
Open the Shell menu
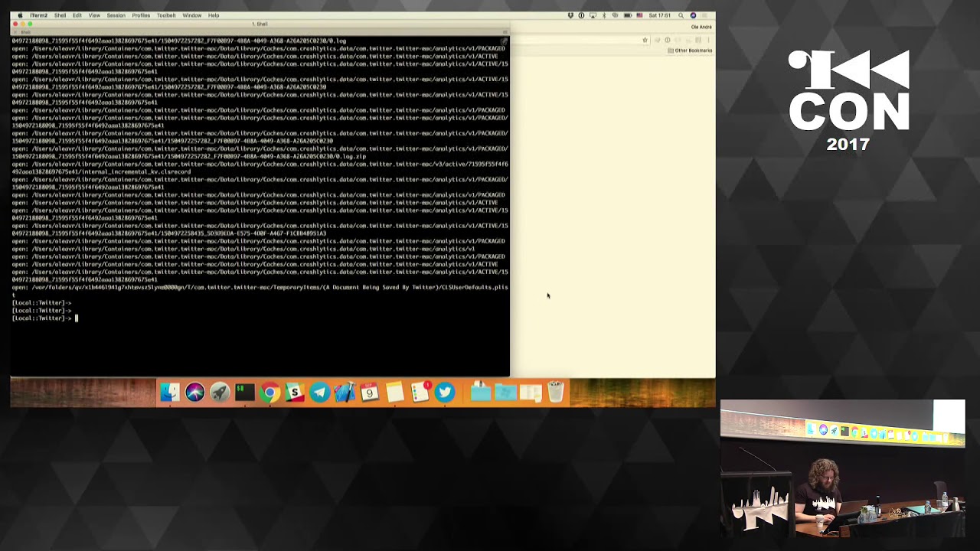coord(60,15)
